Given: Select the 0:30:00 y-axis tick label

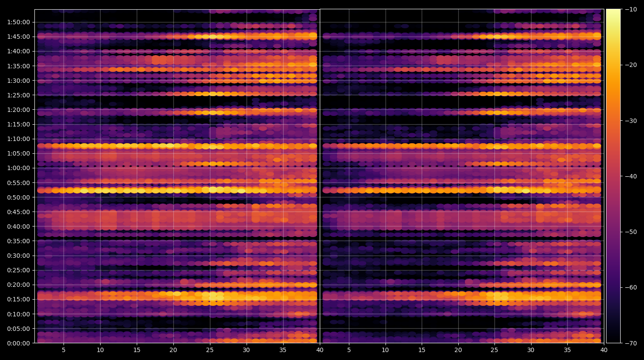Looking at the screenshot, I should (19, 256).
